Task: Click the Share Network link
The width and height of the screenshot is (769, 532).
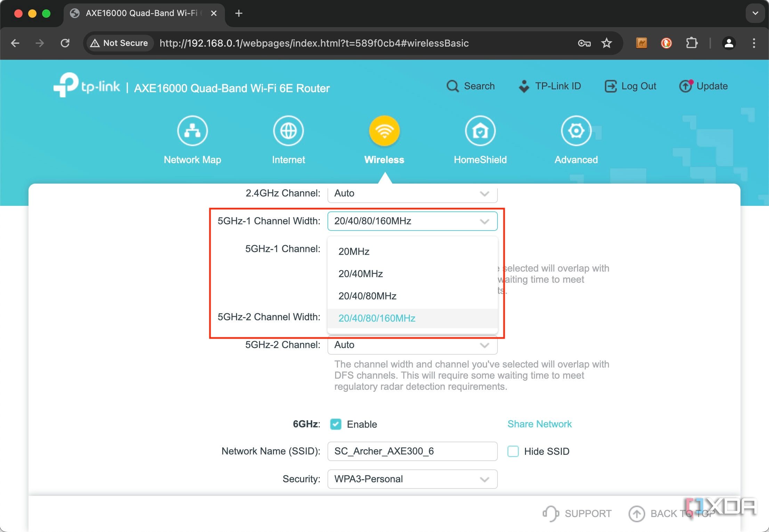Action: pos(539,424)
